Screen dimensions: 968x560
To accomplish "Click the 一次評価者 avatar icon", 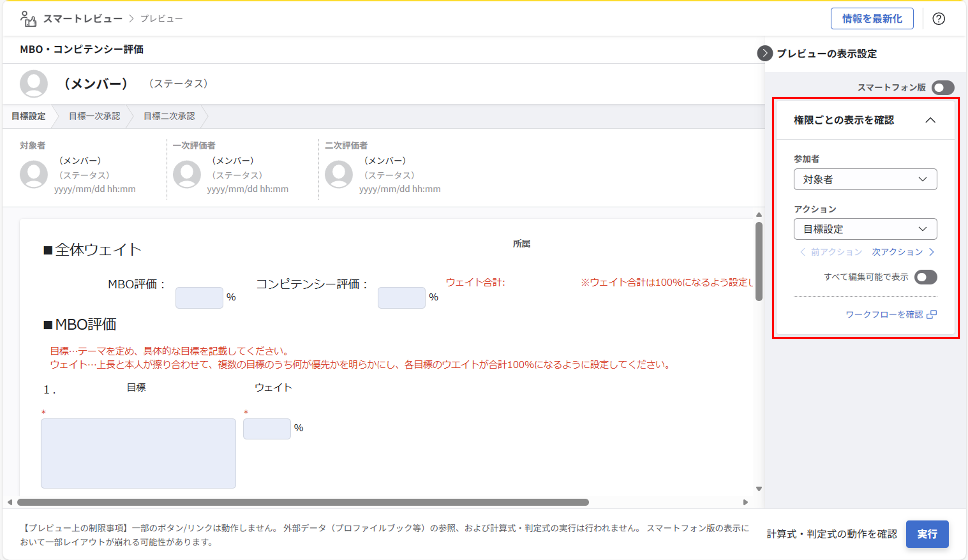I will point(187,174).
